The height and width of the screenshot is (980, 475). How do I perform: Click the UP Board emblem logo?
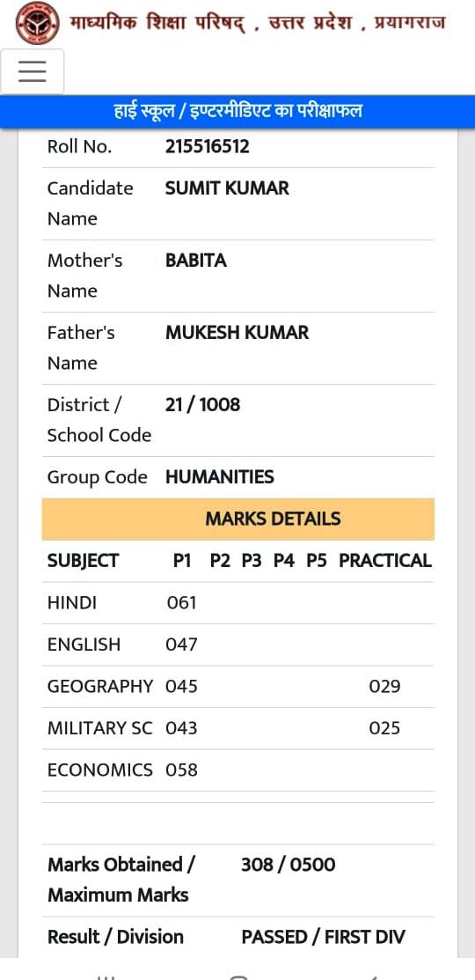click(38, 23)
